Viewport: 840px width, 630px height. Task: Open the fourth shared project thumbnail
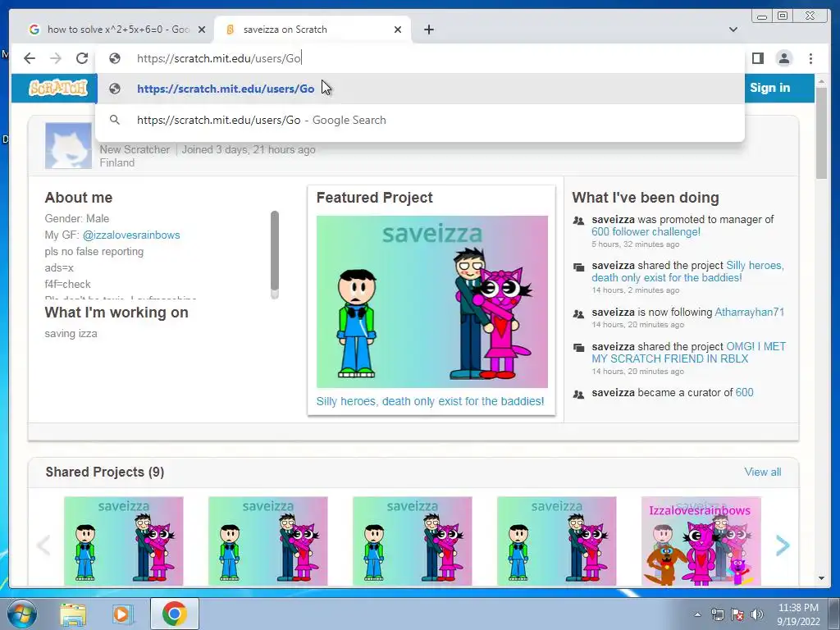pyautogui.click(x=557, y=541)
